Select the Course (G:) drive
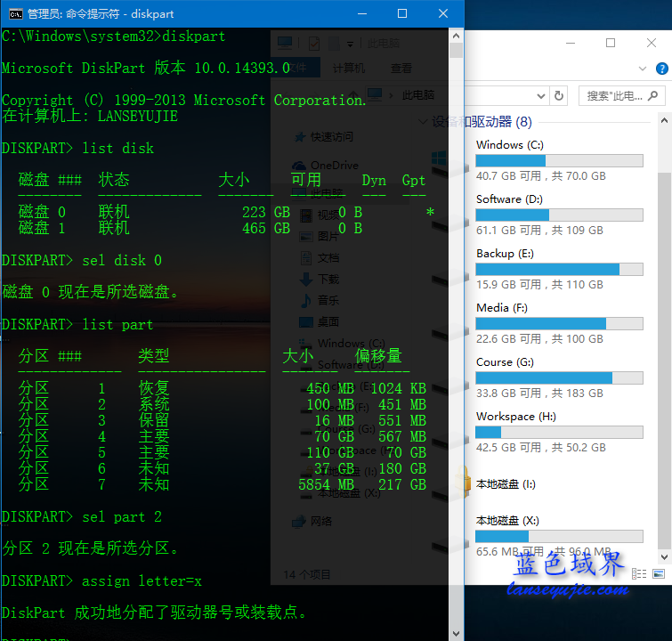Screen dimensions: 672x641 click(559, 377)
